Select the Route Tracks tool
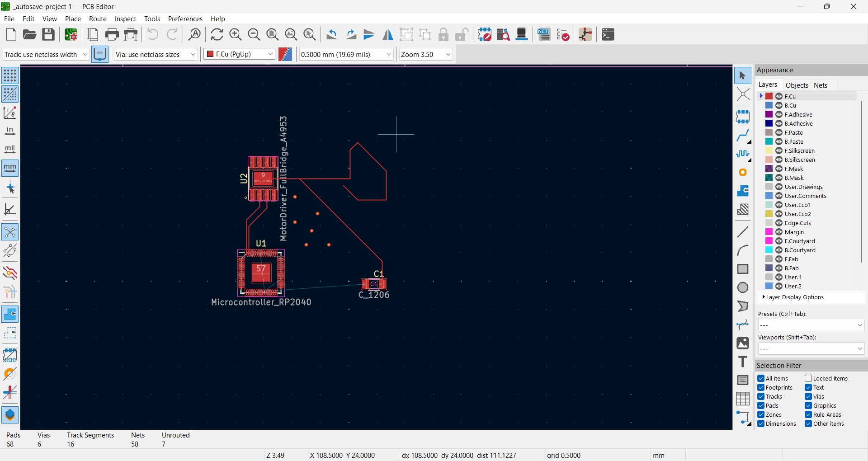 743,136
